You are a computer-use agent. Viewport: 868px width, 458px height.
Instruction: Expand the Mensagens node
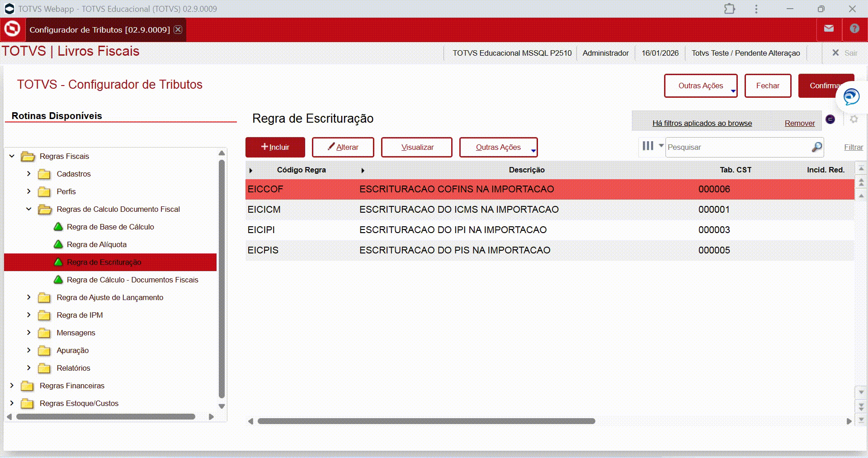pyautogui.click(x=28, y=332)
